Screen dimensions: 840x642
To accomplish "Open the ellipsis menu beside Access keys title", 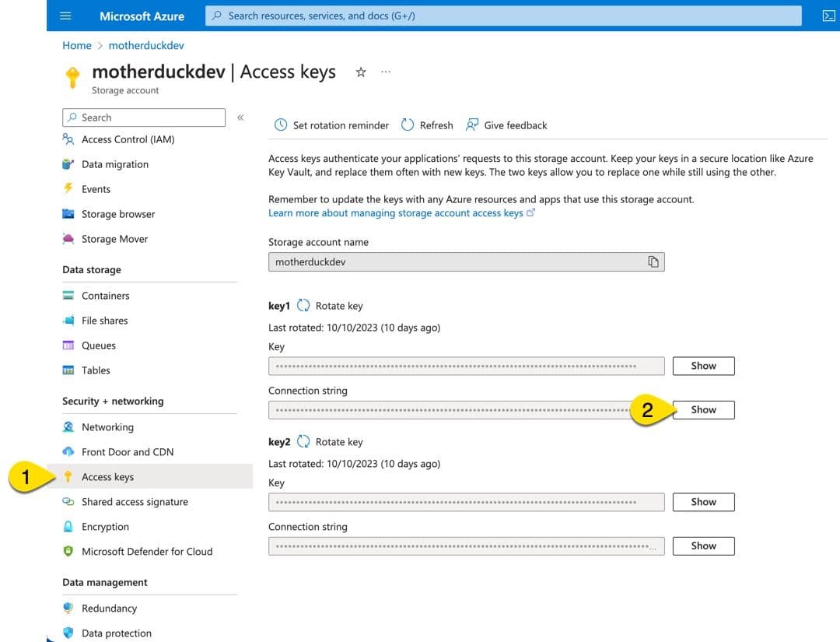I will (x=387, y=72).
